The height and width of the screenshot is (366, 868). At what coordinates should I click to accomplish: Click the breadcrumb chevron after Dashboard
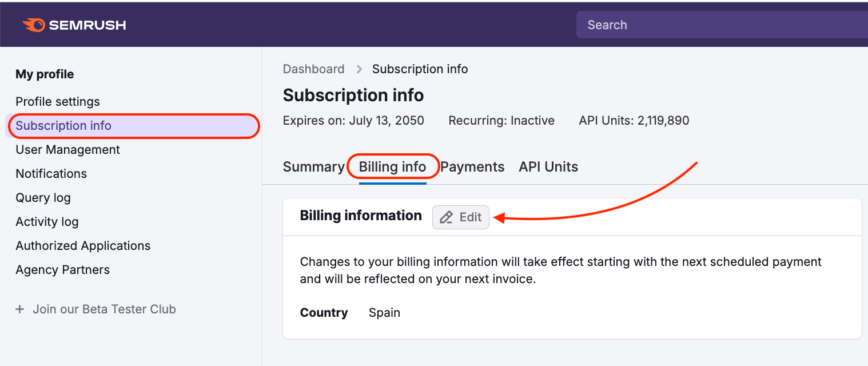(359, 69)
